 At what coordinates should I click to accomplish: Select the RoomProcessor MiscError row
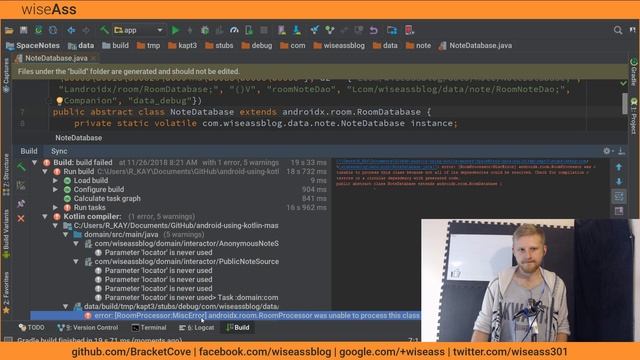(226, 316)
